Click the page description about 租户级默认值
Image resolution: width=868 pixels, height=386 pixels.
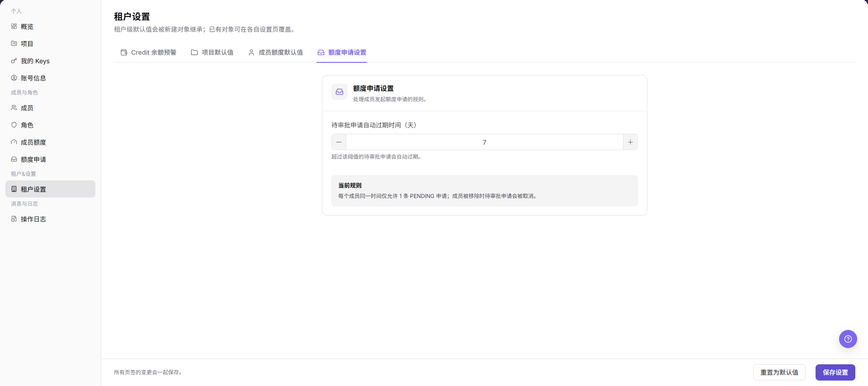pyautogui.click(x=206, y=29)
